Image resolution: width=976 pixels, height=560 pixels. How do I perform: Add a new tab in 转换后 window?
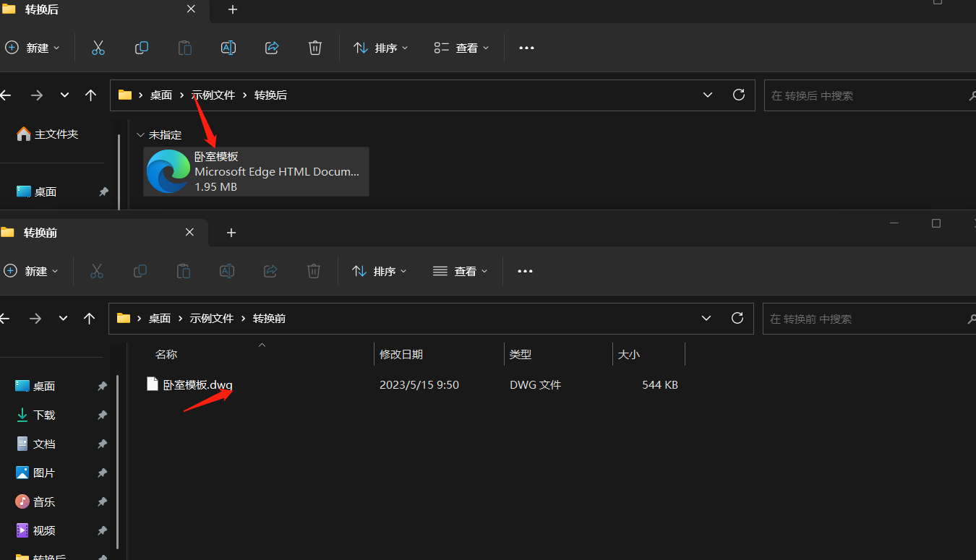click(233, 9)
